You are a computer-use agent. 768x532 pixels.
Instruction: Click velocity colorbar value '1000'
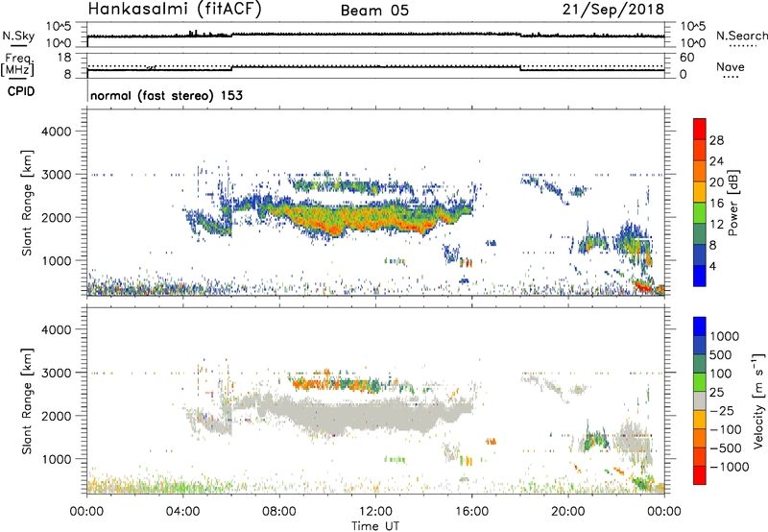point(725,336)
